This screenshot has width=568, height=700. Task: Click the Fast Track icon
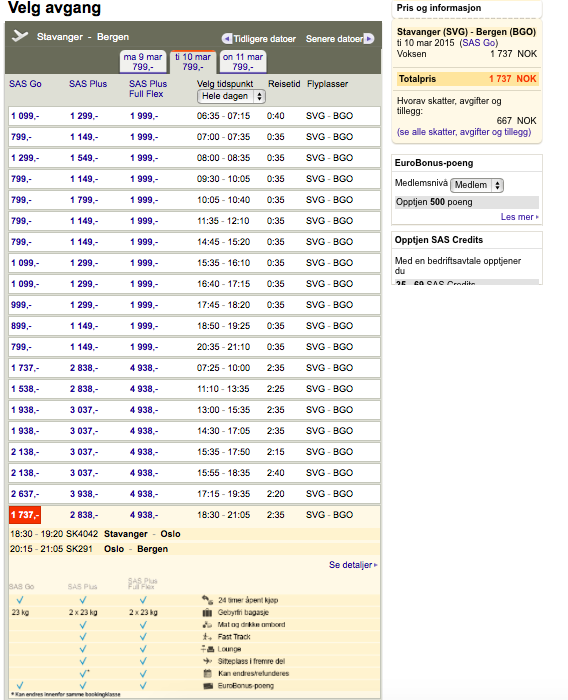(x=207, y=637)
